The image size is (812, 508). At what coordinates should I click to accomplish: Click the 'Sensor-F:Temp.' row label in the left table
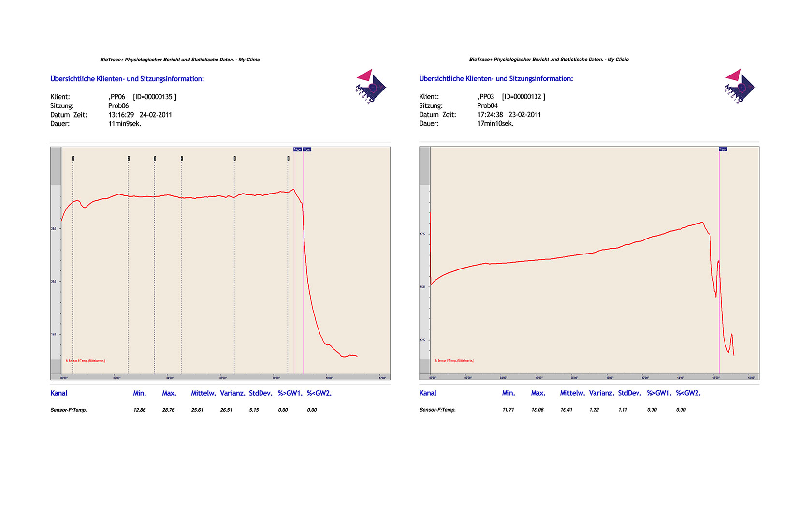(69, 410)
